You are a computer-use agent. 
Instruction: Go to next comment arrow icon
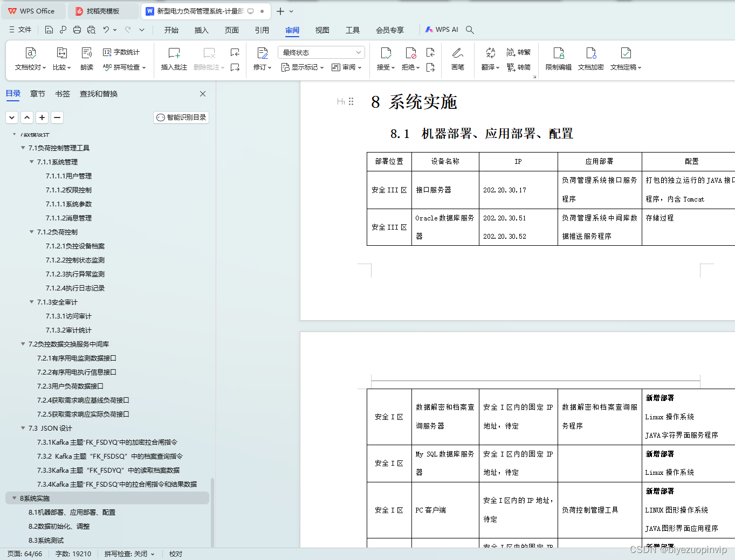coord(235,67)
